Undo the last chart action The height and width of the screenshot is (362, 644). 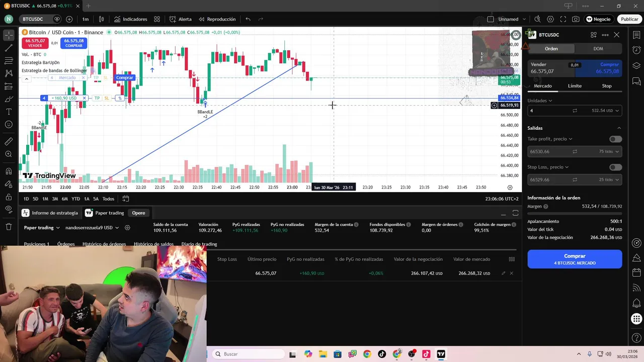248,19
